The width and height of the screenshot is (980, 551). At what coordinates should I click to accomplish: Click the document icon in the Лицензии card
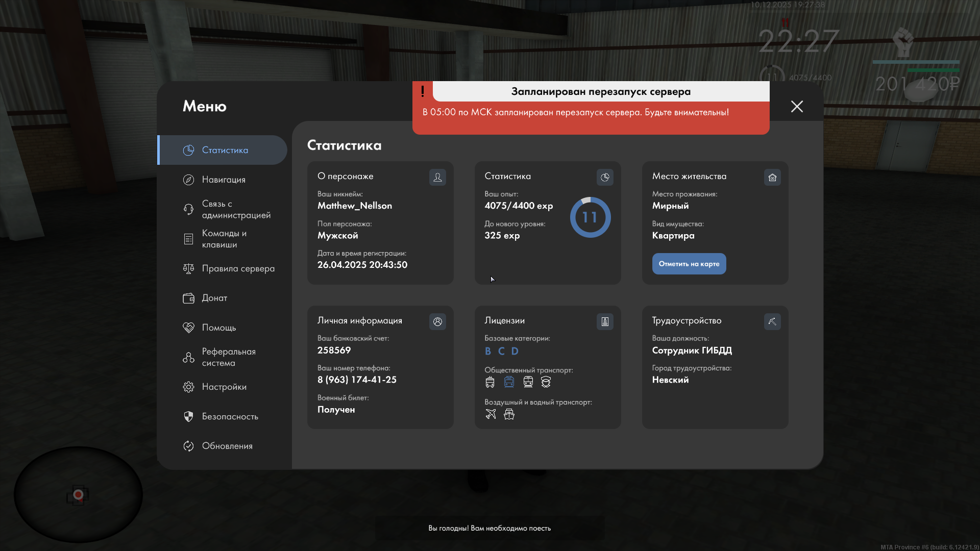[x=605, y=321]
